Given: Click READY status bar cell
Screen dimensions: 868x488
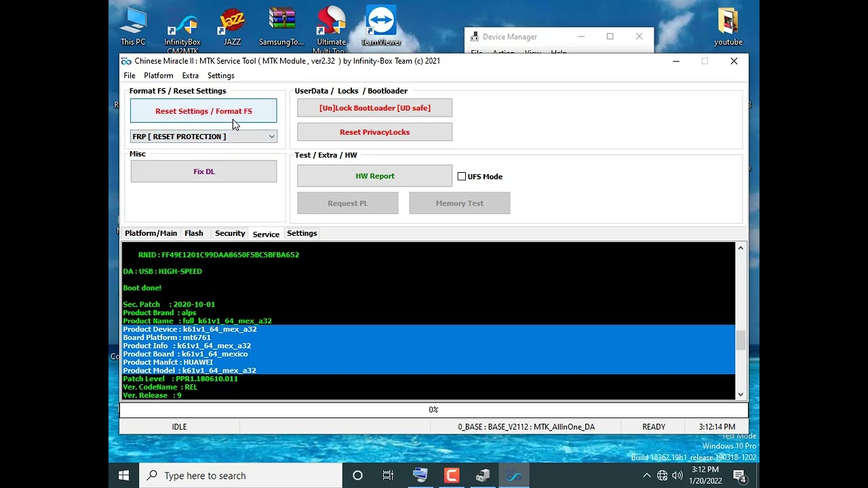Looking at the screenshot, I should pyautogui.click(x=654, y=427).
